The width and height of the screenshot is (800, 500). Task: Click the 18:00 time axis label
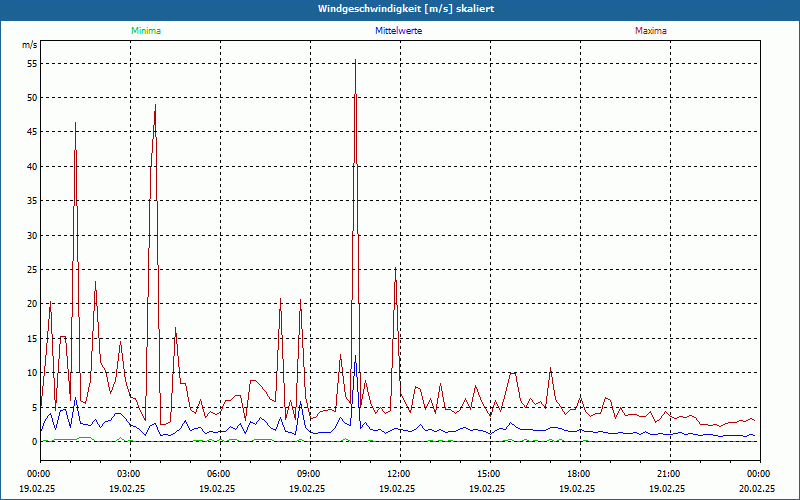pos(580,474)
